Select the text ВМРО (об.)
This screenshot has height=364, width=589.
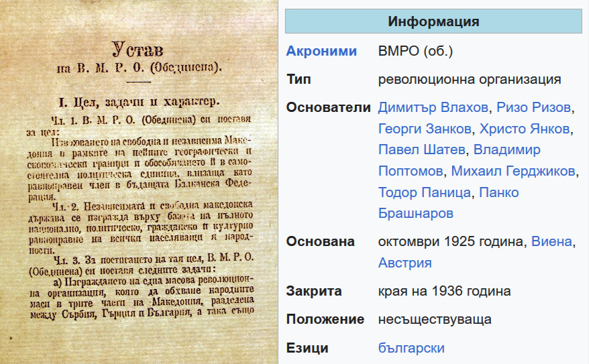point(415,51)
